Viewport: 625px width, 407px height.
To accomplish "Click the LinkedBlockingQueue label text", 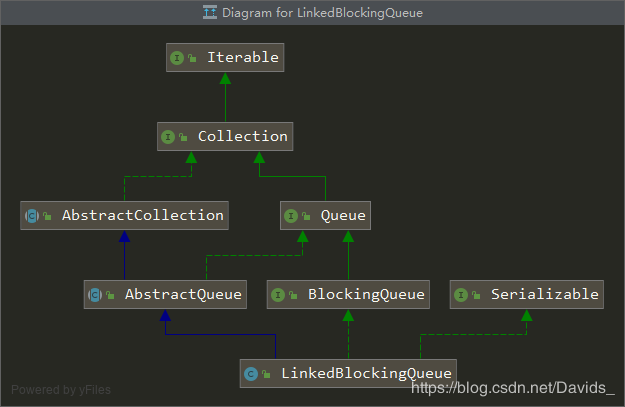I will pyautogui.click(x=366, y=374).
